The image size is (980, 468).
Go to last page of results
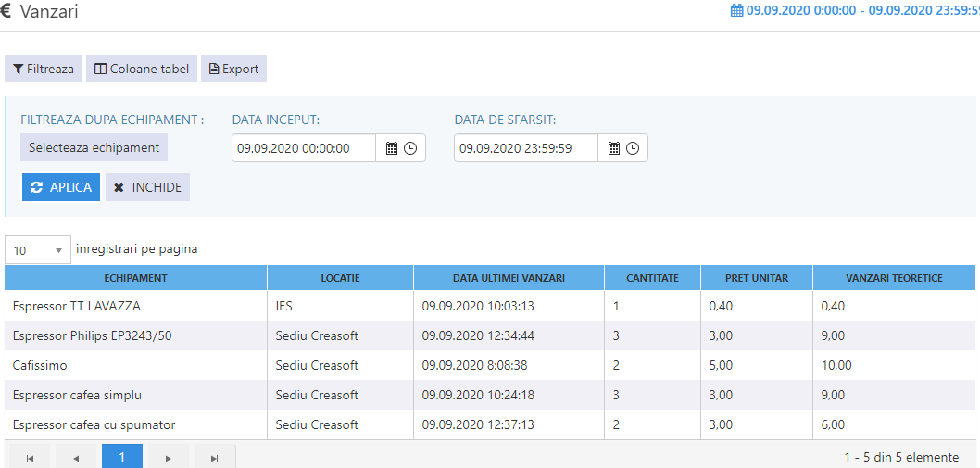pyautogui.click(x=214, y=458)
